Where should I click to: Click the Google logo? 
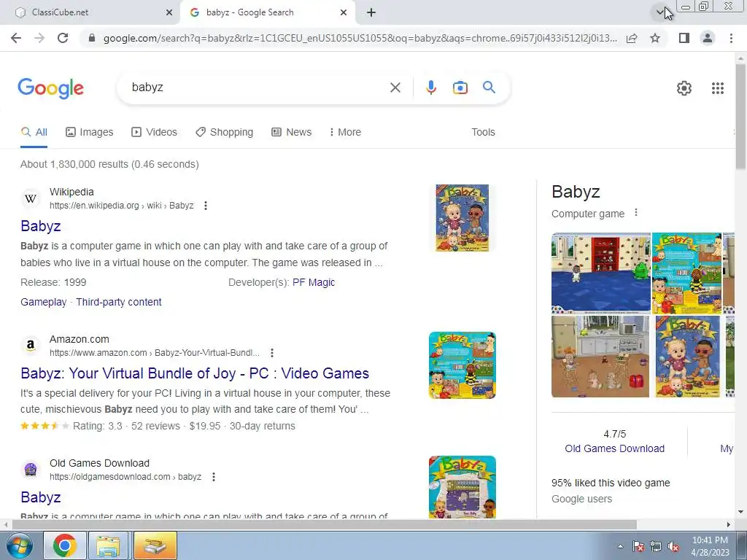pos(51,88)
